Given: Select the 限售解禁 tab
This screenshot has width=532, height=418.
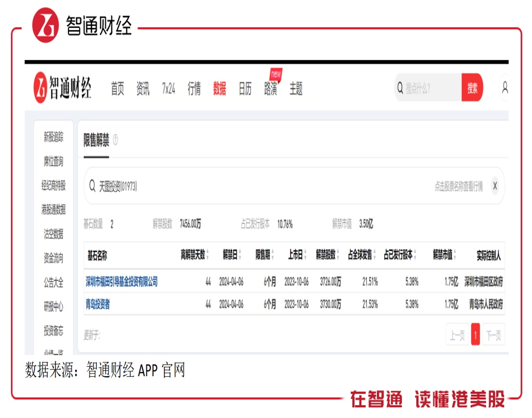Looking at the screenshot, I should pos(97,140).
